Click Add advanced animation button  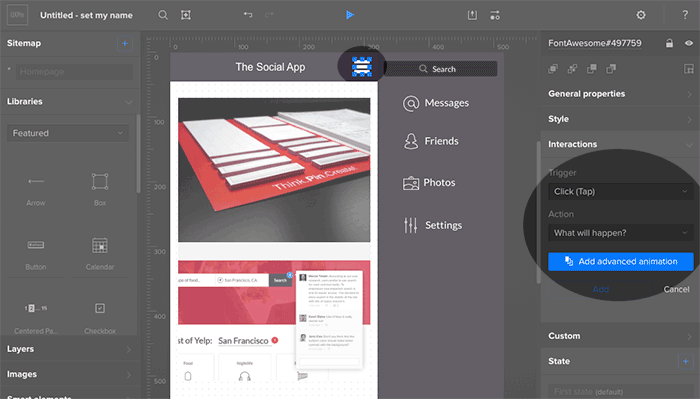coord(621,262)
